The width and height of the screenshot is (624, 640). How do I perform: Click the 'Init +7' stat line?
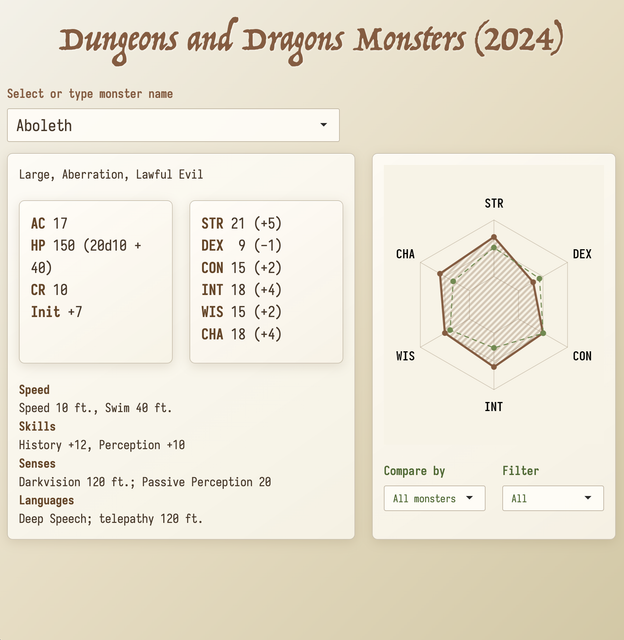56,312
